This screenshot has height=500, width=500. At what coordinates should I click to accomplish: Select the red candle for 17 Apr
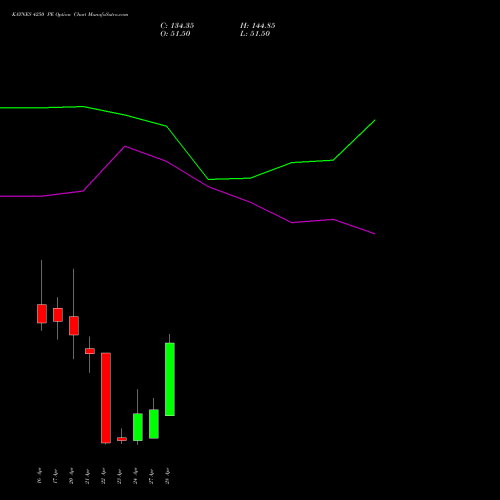tap(58, 315)
